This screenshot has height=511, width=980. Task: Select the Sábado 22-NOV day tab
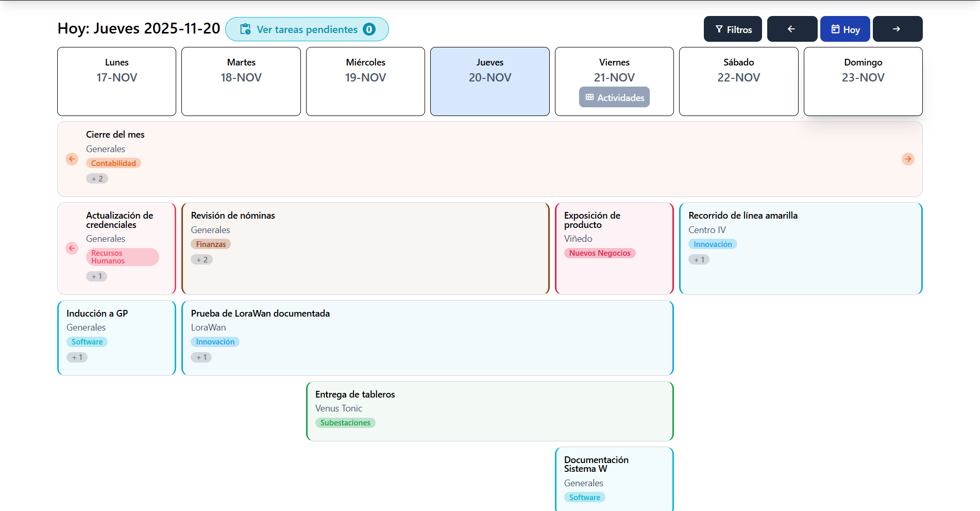pyautogui.click(x=738, y=81)
